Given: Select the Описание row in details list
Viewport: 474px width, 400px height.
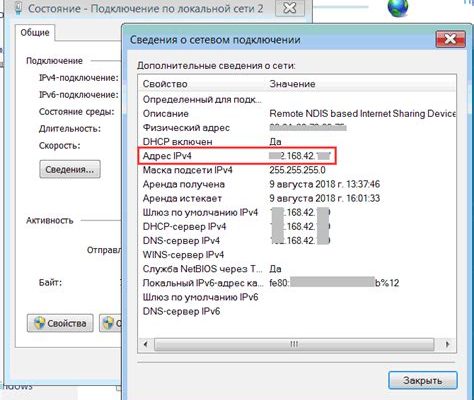Looking at the screenshot, I should coord(297,114).
